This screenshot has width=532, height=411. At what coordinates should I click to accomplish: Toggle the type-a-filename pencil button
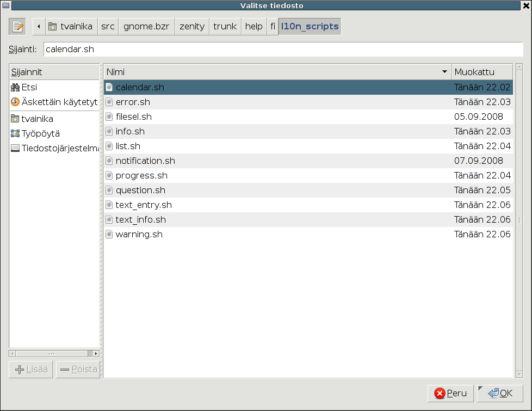click(x=17, y=26)
